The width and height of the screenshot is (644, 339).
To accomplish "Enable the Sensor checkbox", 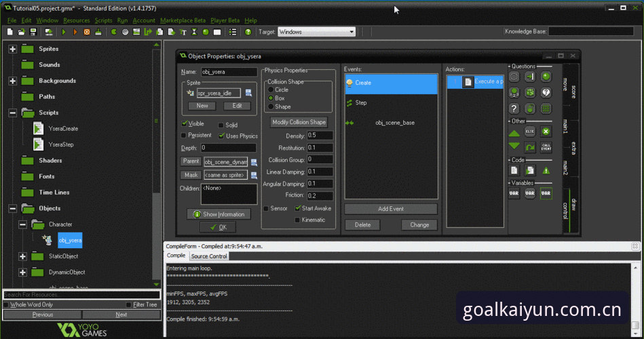I will point(266,209).
